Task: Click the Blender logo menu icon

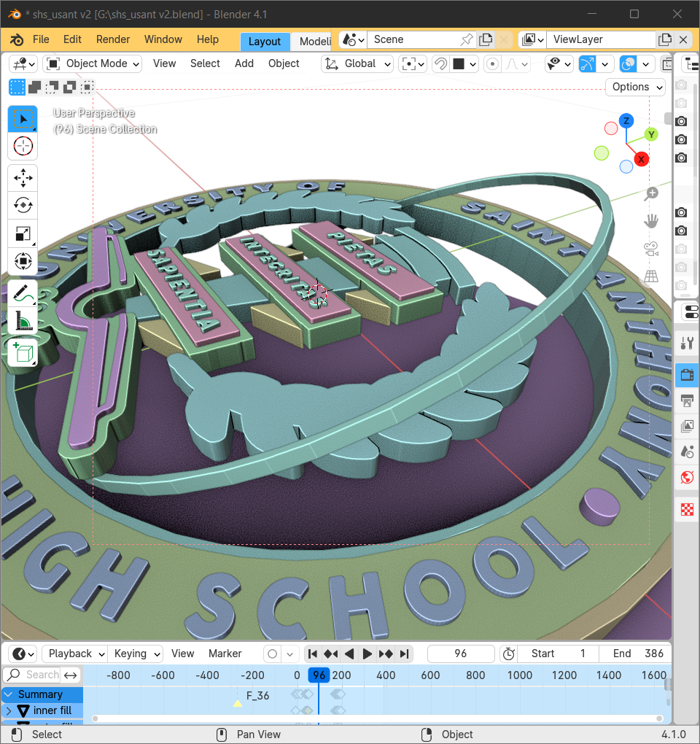Action: pos(17,39)
